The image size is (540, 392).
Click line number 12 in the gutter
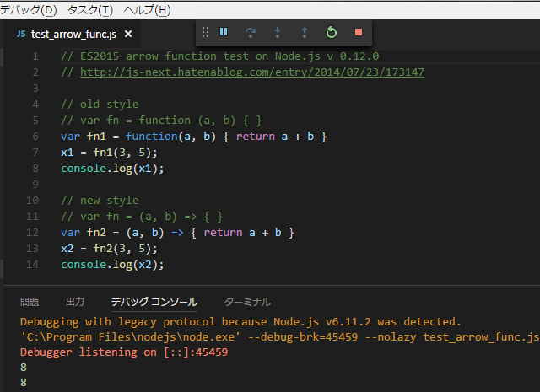point(32,233)
